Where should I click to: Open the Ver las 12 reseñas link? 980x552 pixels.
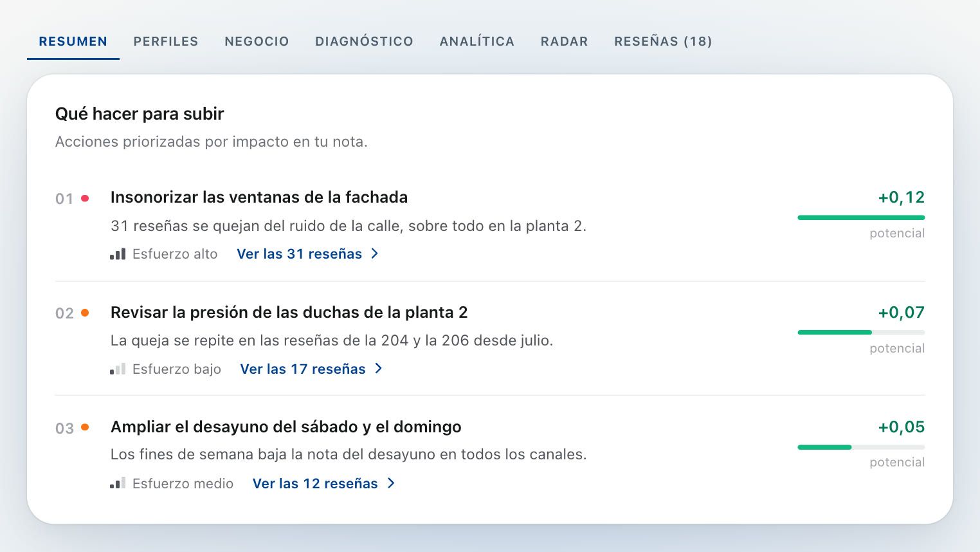coord(323,483)
